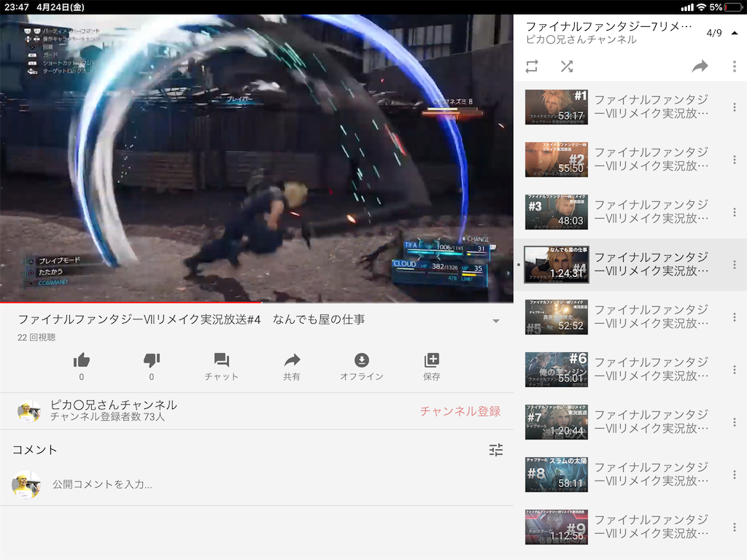Tap the 共有 share arrow under video
The image size is (747, 560).
(x=292, y=360)
